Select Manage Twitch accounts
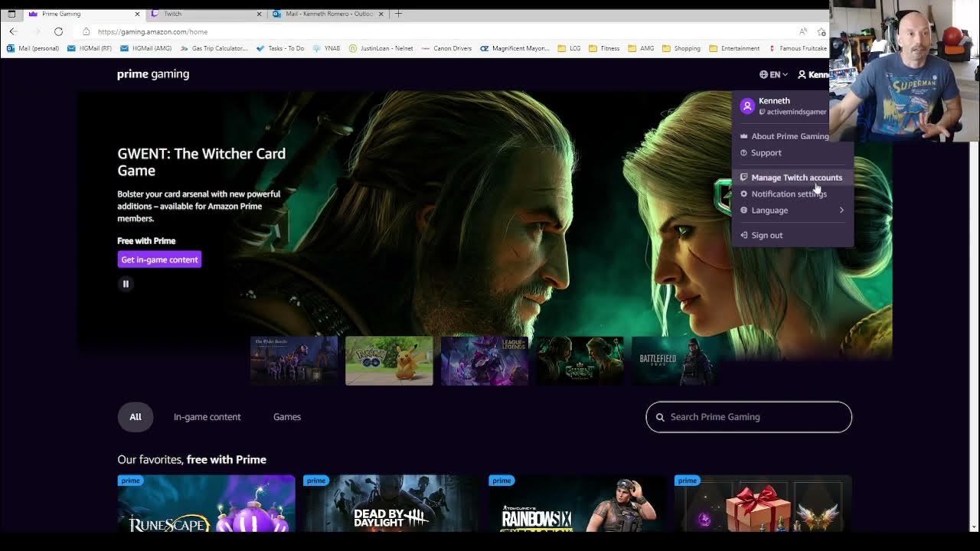This screenshot has width=980, height=551. point(792,178)
